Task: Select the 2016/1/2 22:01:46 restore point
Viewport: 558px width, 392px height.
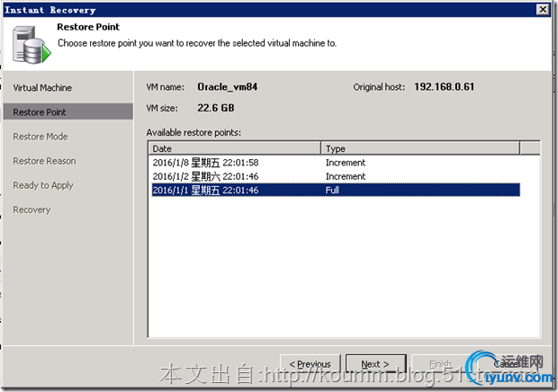Action: click(336, 176)
